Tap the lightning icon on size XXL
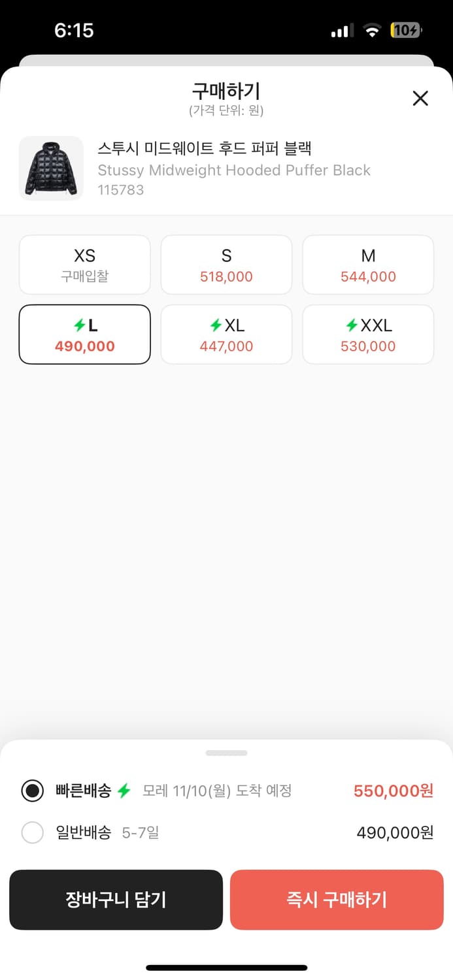Image resolution: width=453 pixels, height=980 pixels. click(x=351, y=325)
